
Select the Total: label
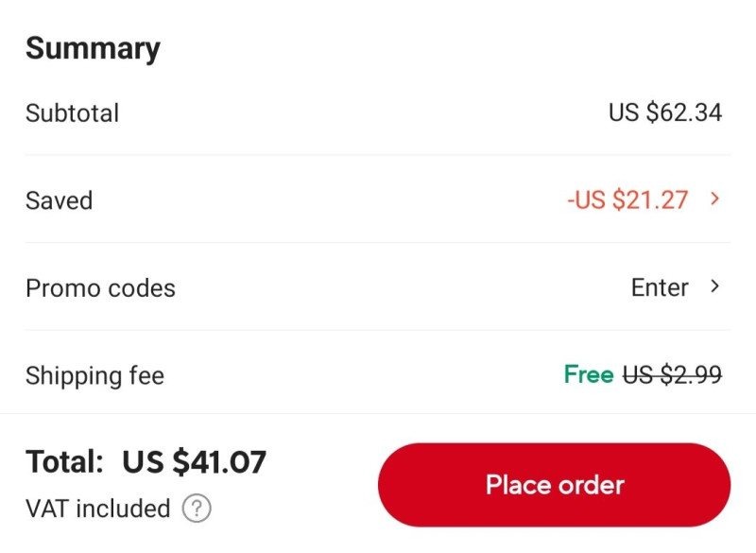tap(64, 462)
